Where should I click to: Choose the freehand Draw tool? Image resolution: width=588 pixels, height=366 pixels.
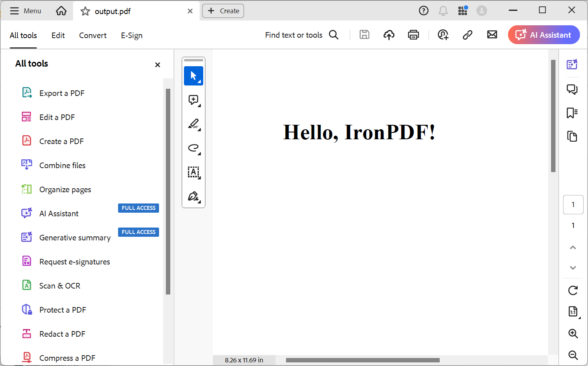tap(192, 148)
